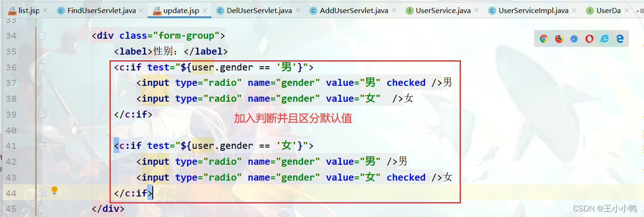644x217 pixels.
Task: Click closing </c:if> tag on line 44
Action: pyautogui.click(x=133, y=193)
